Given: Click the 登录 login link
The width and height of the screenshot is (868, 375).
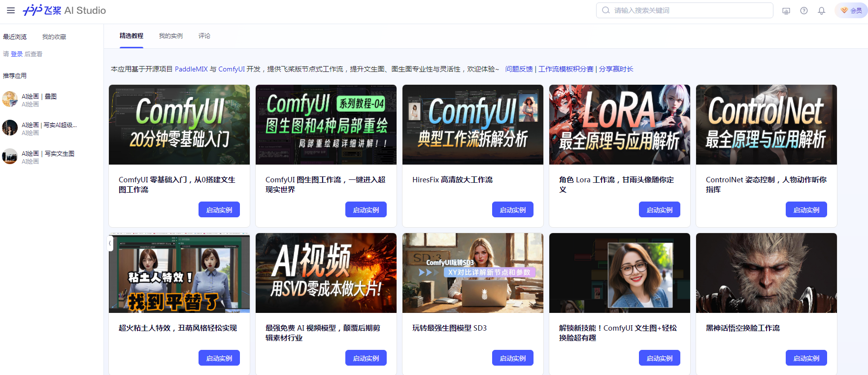Looking at the screenshot, I should [17, 54].
